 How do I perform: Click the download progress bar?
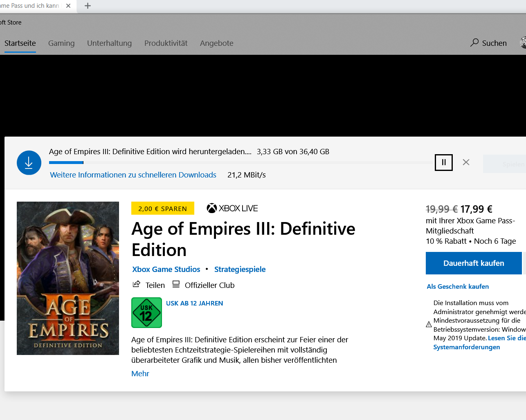coord(241,162)
